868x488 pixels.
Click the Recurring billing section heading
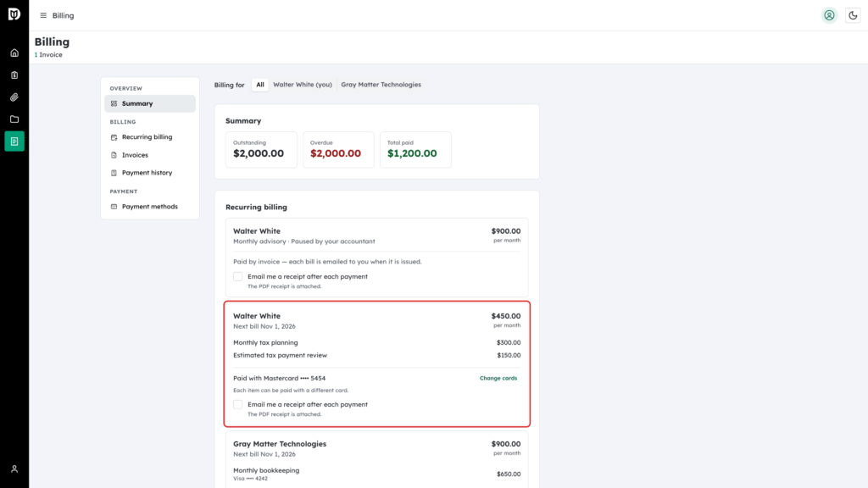click(x=256, y=207)
